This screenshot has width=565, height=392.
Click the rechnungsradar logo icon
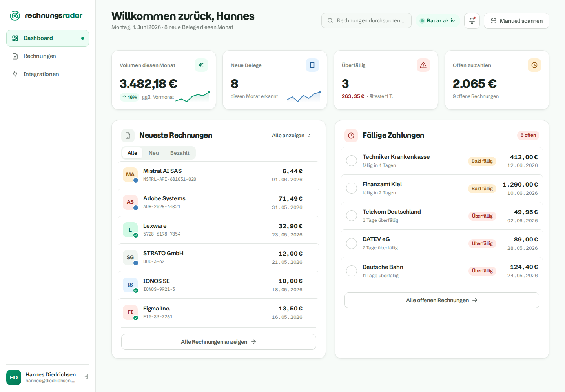[x=15, y=16]
